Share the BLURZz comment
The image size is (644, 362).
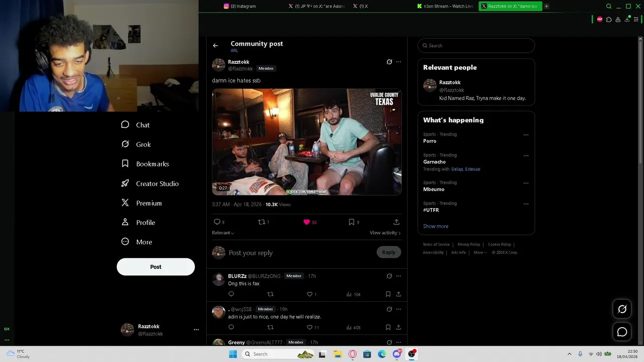(398, 294)
